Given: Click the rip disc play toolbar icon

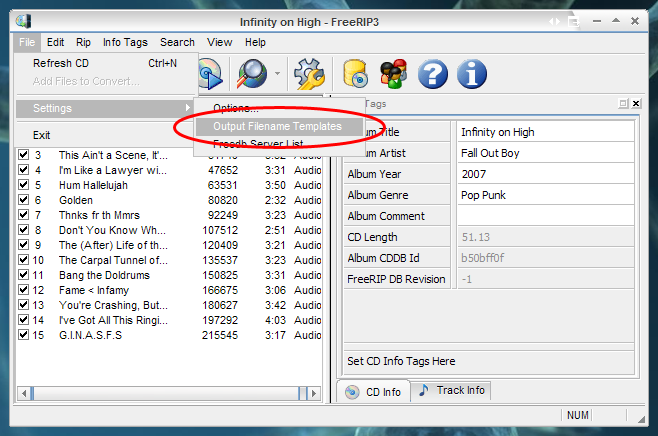Looking at the screenshot, I should 210,74.
